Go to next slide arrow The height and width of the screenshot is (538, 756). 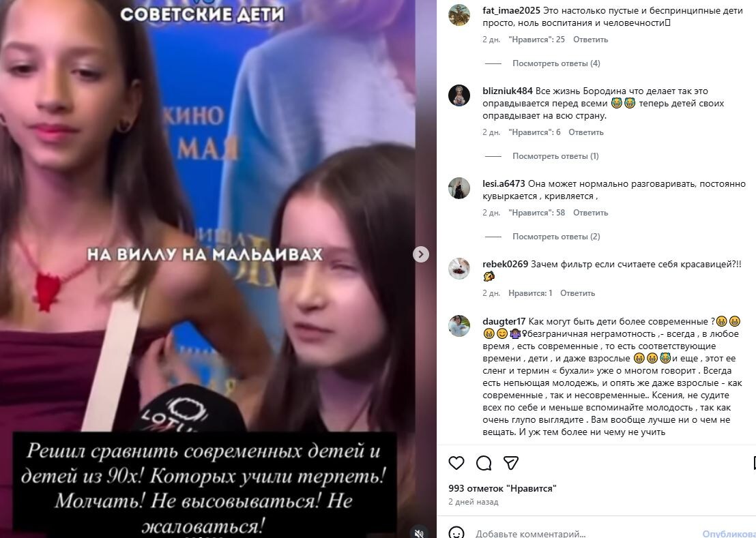coord(421,254)
